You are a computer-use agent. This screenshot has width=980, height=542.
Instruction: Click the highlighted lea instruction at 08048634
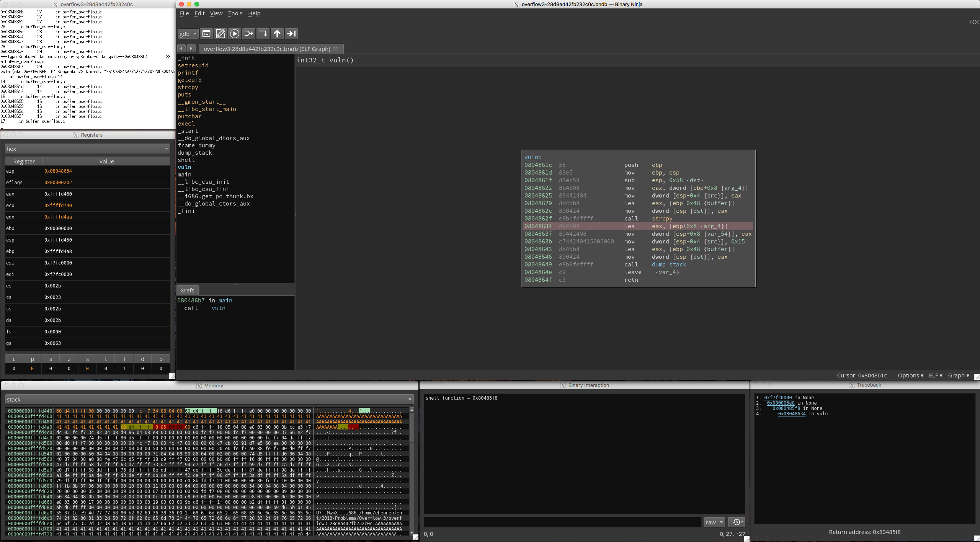point(638,226)
